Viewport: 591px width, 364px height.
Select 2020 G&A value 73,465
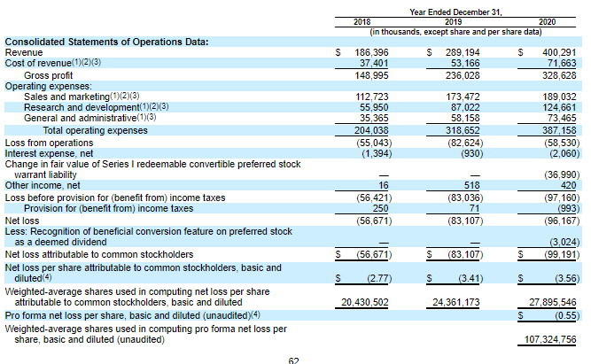[562, 118]
